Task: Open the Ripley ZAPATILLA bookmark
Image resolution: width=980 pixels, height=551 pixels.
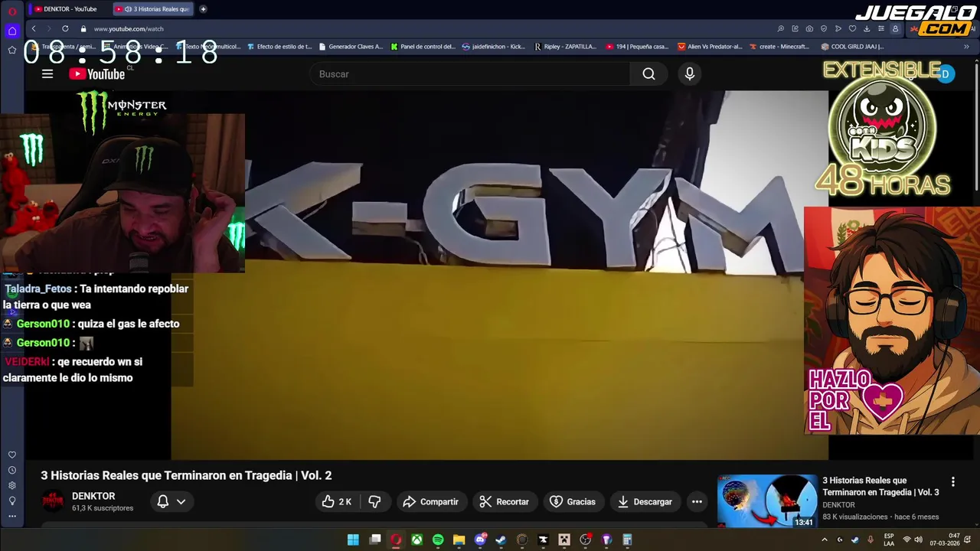Action: [x=565, y=47]
